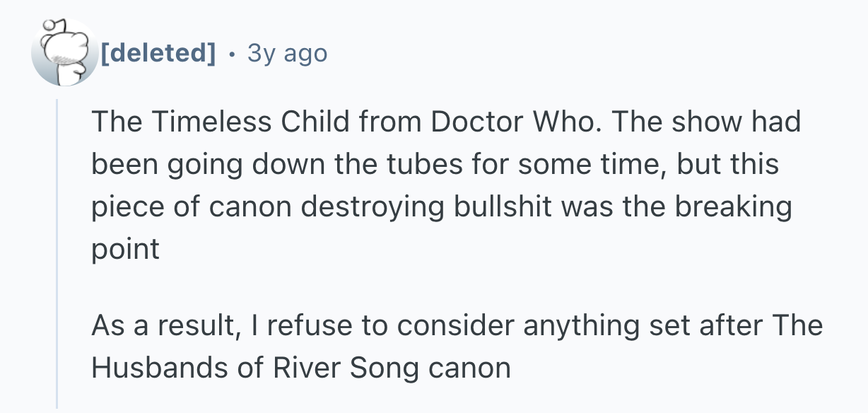The width and height of the screenshot is (868, 413).
Task: Open the "[deleted]" username link
Action: pos(158,53)
